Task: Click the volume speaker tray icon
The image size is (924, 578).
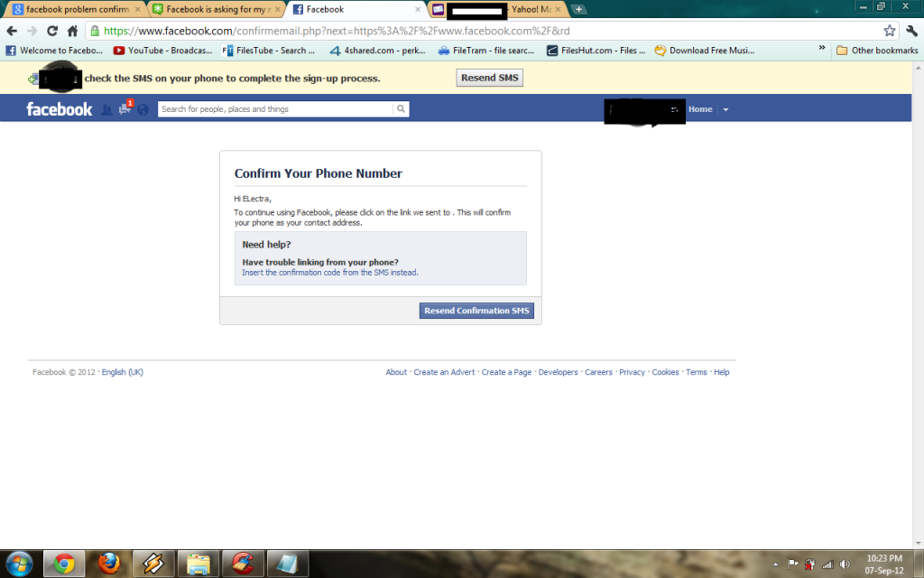Action: [x=845, y=564]
